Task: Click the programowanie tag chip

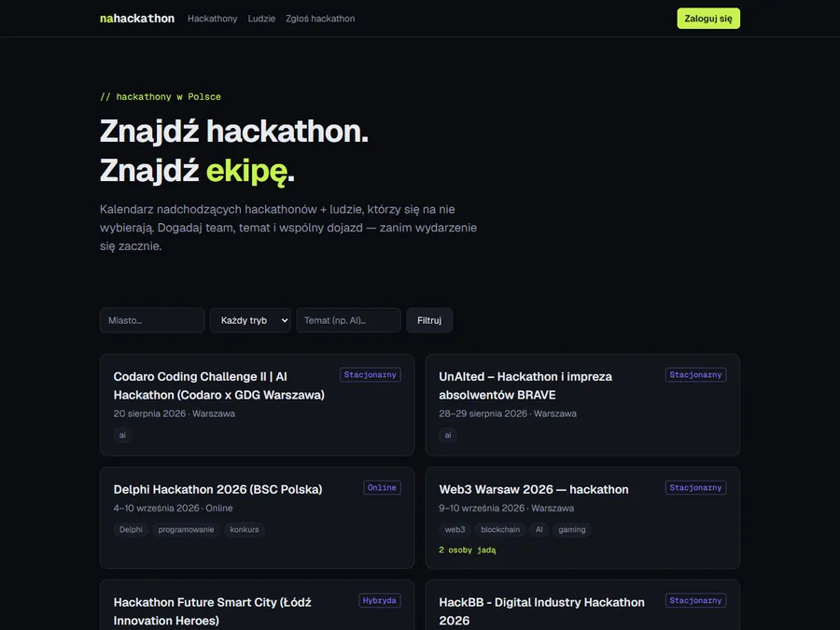Action: click(x=186, y=530)
